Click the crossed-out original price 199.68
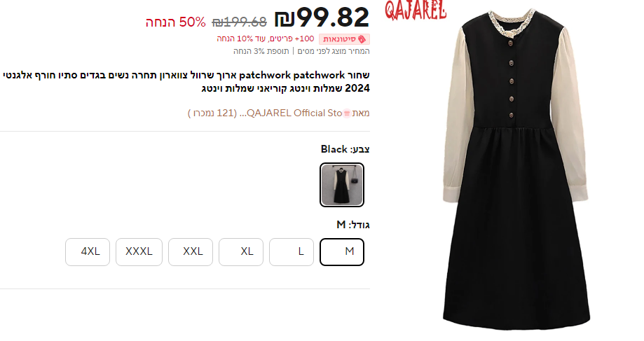Image resolution: width=644 pixels, height=341 pixels. click(239, 22)
